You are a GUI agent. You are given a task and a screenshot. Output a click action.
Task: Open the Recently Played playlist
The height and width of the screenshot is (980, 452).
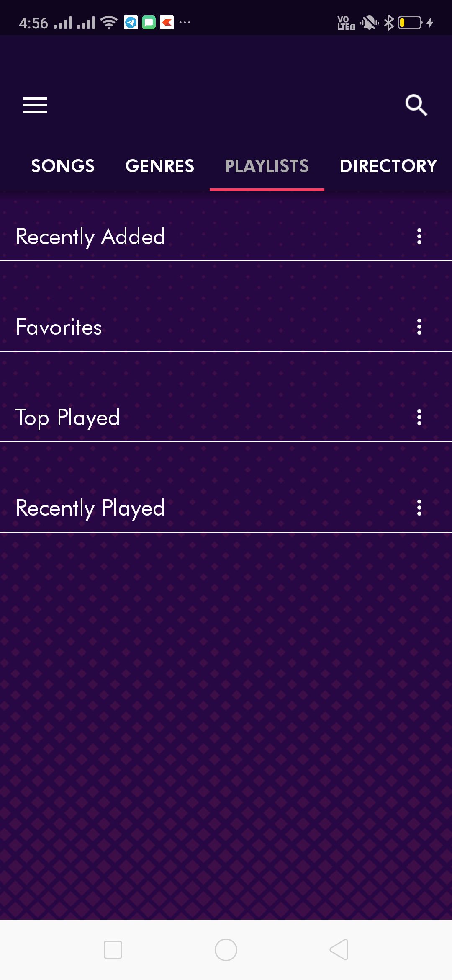pos(90,508)
